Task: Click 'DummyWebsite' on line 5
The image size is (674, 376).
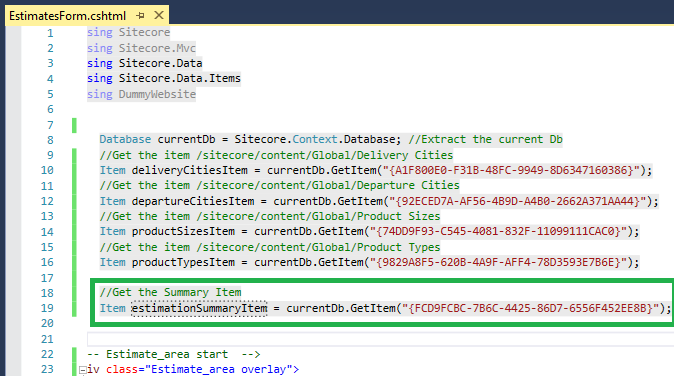Action: pyautogui.click(x=157, y=94)
